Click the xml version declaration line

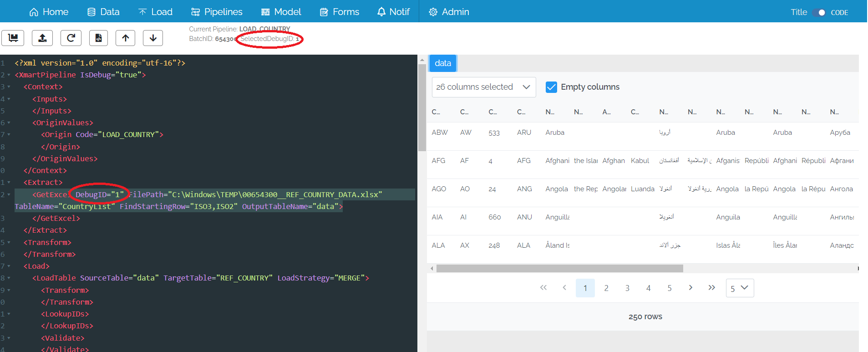pyautogui.click(x=100, y=63)
